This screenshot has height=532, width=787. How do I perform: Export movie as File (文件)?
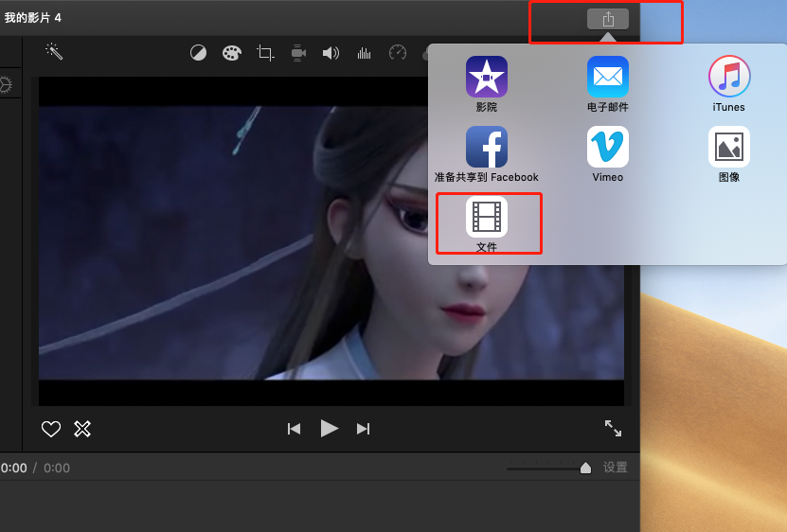487,223
